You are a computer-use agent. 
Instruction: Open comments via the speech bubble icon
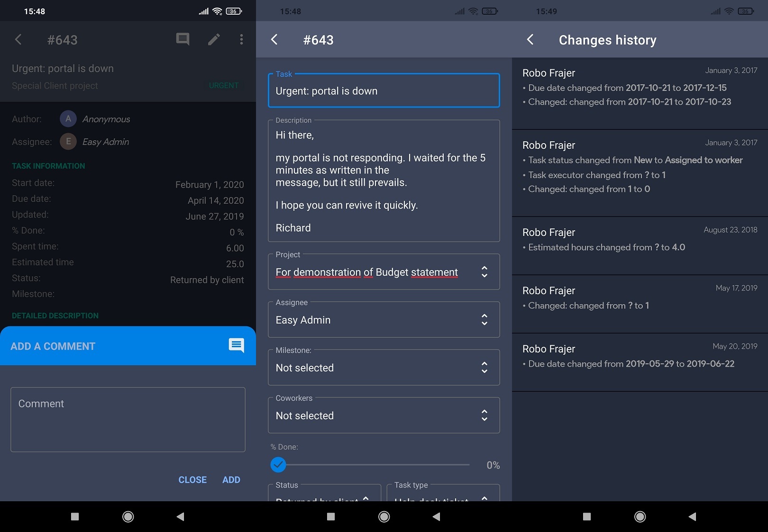182,39
